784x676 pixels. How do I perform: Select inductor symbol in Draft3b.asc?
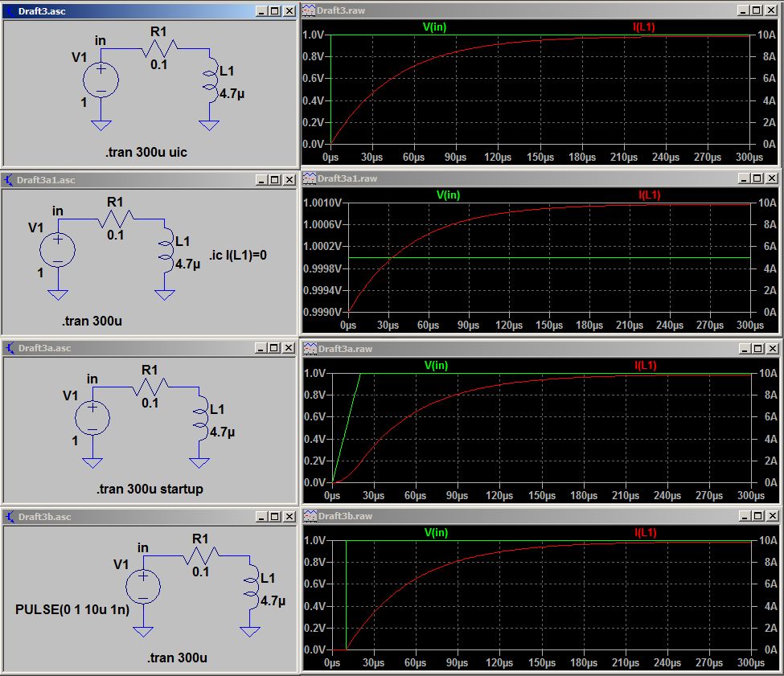(251, 587)
